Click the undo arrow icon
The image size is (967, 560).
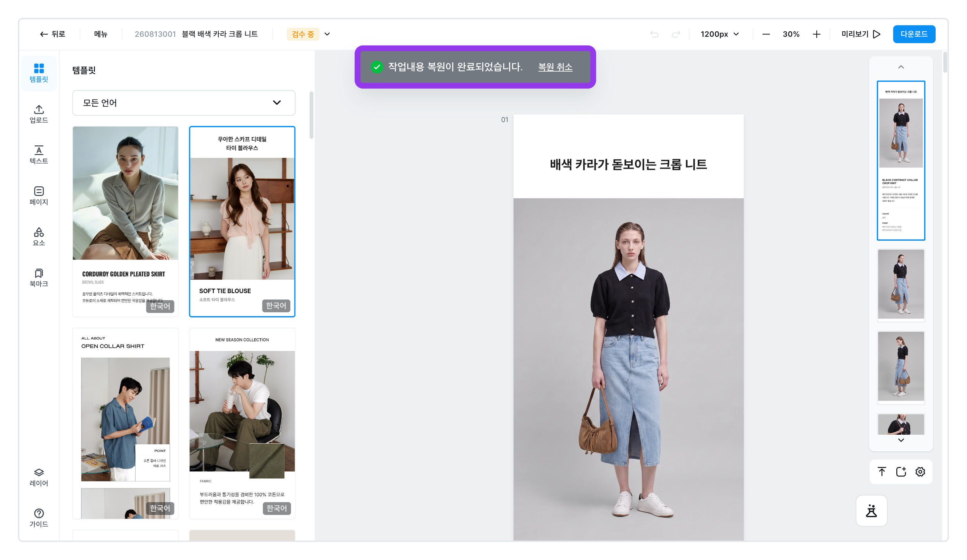(654, 34)
